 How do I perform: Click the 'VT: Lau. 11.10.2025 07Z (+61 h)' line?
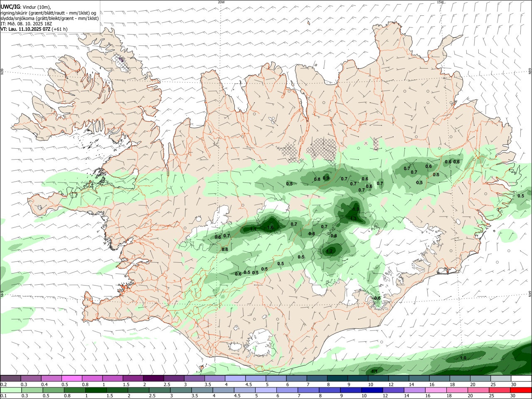34,29
